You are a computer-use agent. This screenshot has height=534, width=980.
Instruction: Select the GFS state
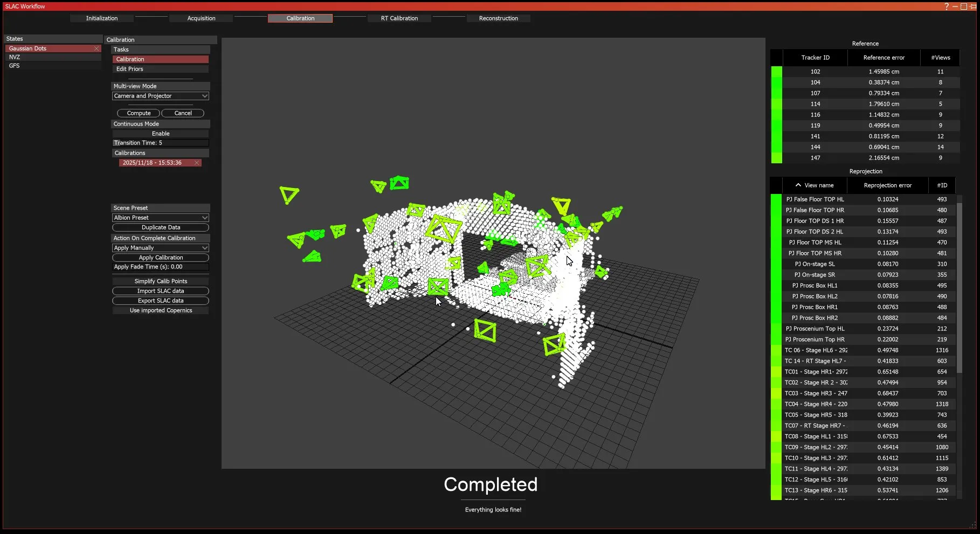[x=53, y=66]
